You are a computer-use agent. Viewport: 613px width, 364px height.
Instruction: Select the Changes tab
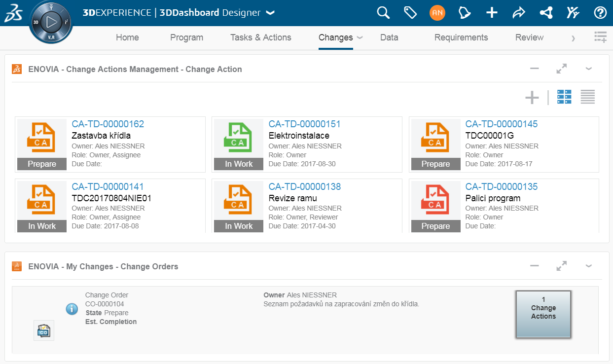336,37
